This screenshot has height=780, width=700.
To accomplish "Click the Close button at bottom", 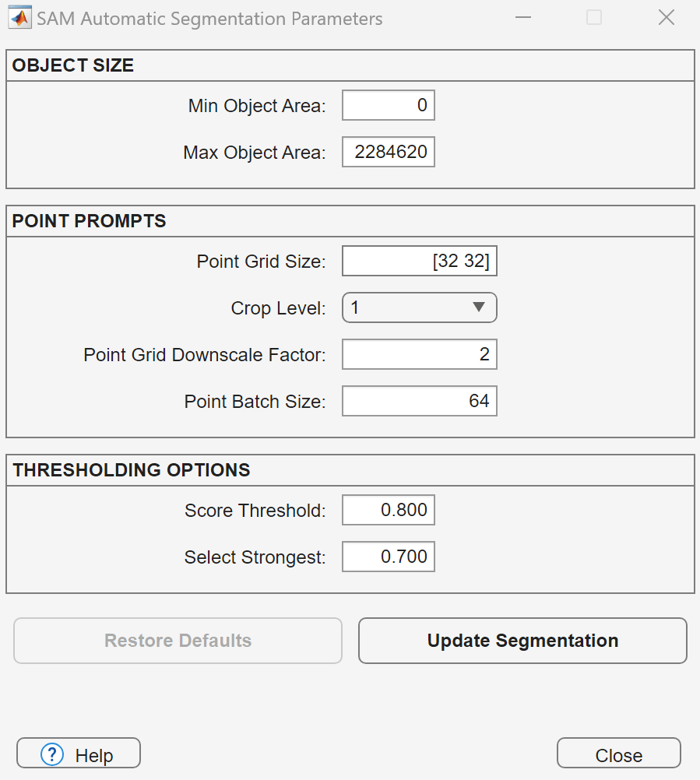I will coord(618,754).
